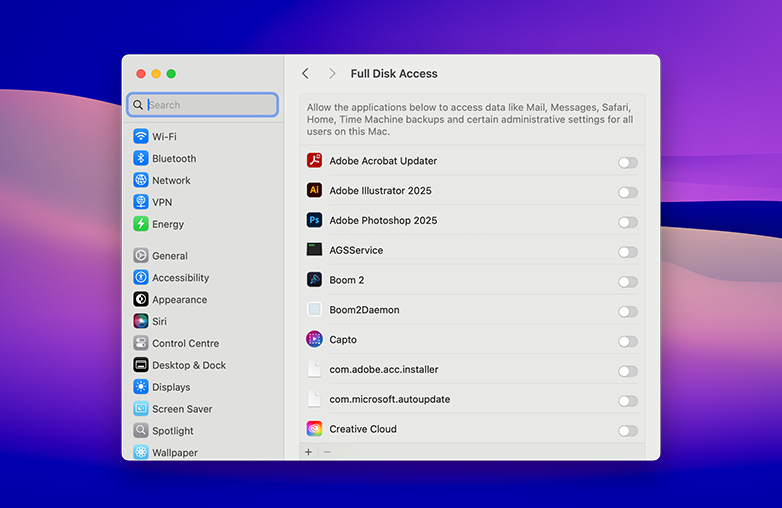Open Accessibility settings

click(181, 278)
